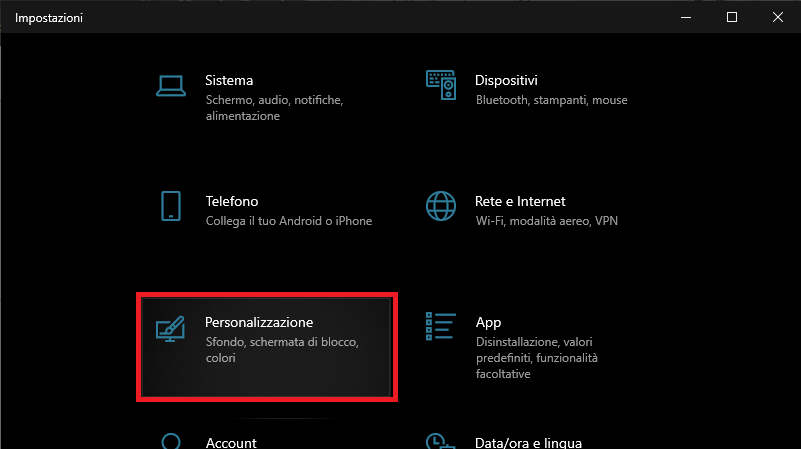The width and height of the screenshot is (801, 449).
Task: Click the Impostazioni window title
Action: click(49, 18)
